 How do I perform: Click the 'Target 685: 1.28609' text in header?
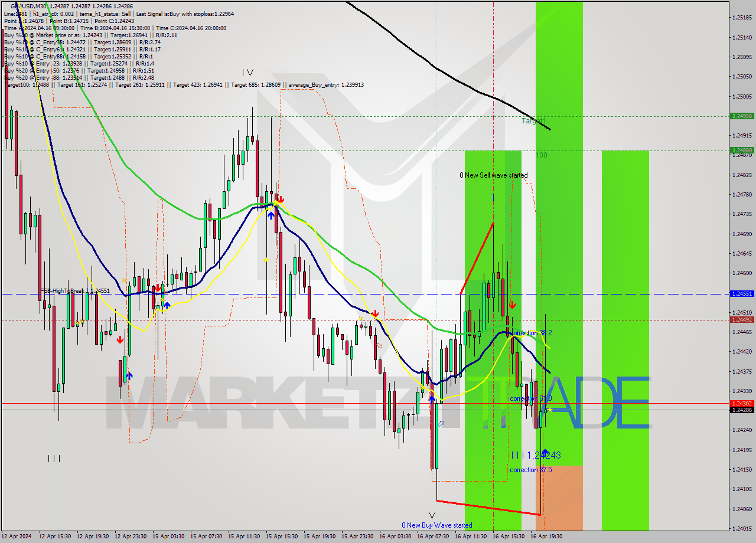pyautogui.click(x=257, y=85)
